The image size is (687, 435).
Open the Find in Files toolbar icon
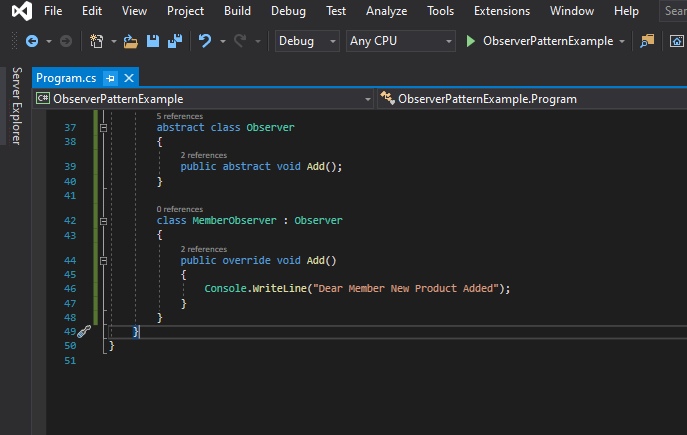tap(647, 41)
